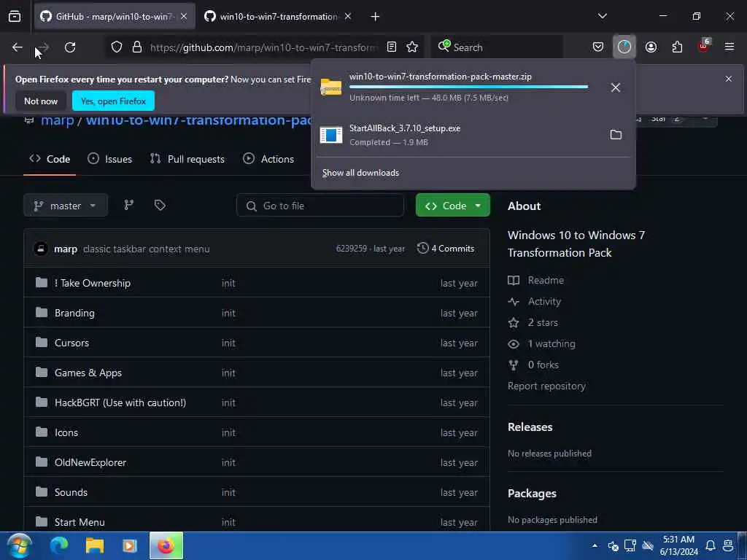Dismiss the Firefox startup notification bar

point(728,79)
